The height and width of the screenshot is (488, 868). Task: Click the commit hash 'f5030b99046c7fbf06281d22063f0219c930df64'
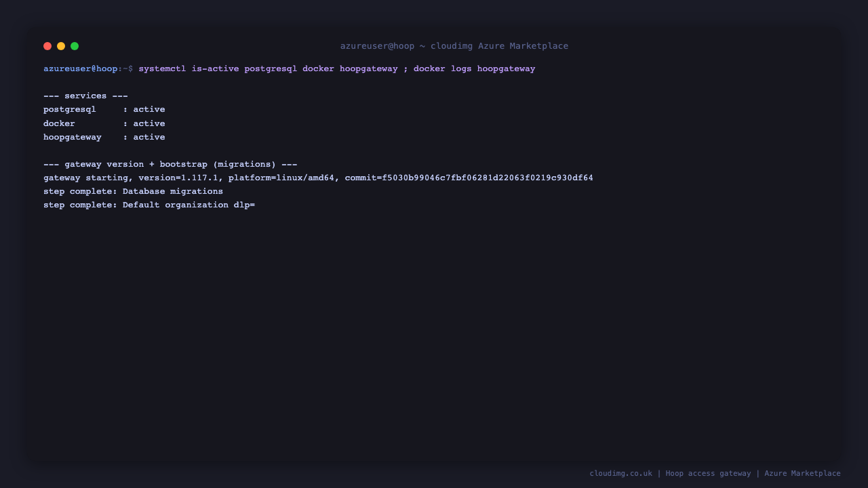pos(488,178)
